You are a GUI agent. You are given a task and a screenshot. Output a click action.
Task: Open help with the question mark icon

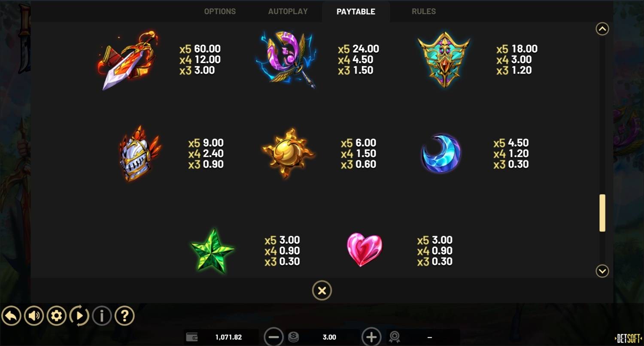click(125, 316)
